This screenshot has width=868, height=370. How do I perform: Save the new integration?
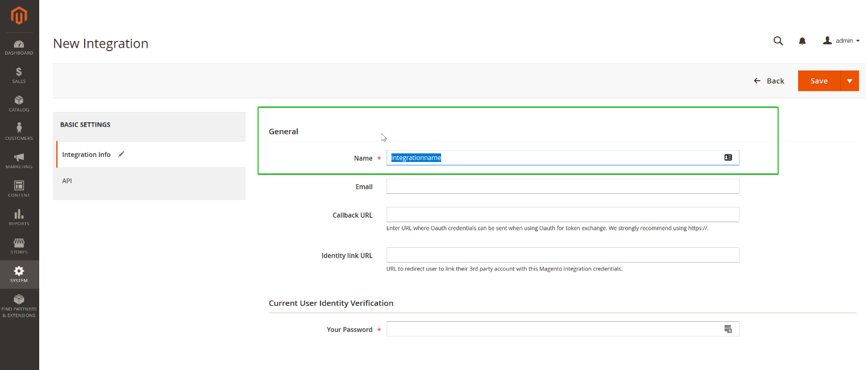pos(819,80)
